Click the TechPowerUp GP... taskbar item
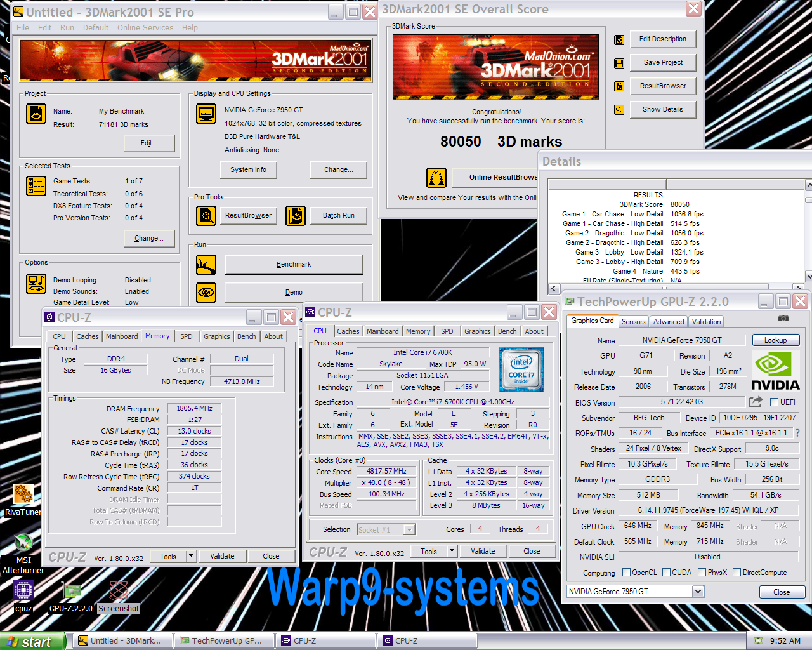 (x=224, y=641)
